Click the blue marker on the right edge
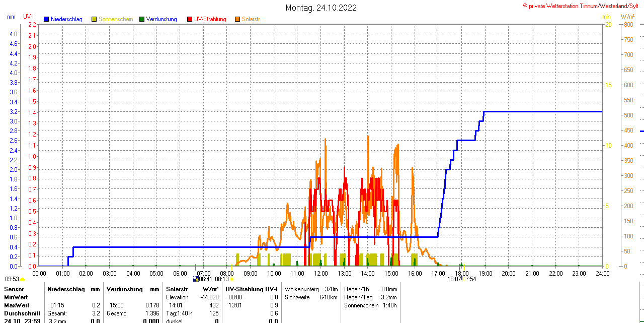 [x=641, y=131]
